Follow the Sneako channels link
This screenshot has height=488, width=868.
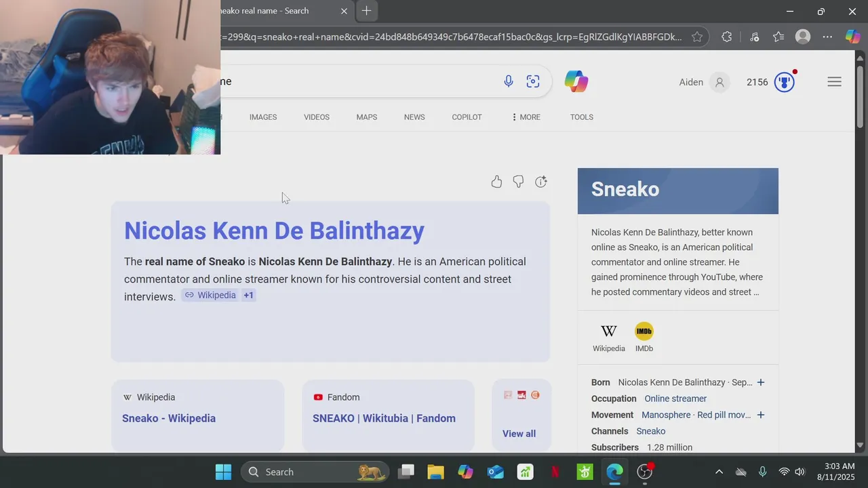[651, 431]
